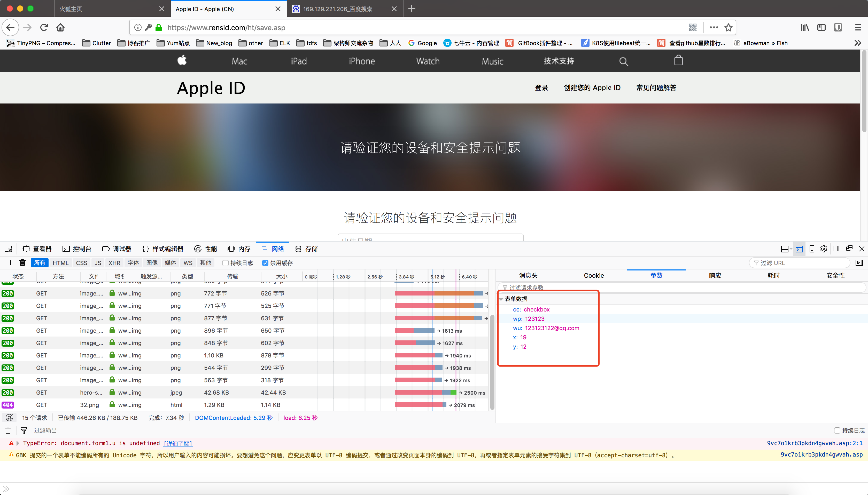Viewport: 868px width, 495px height.
Task: Click the element picker icon in devtools
Action: coord(9,249)
